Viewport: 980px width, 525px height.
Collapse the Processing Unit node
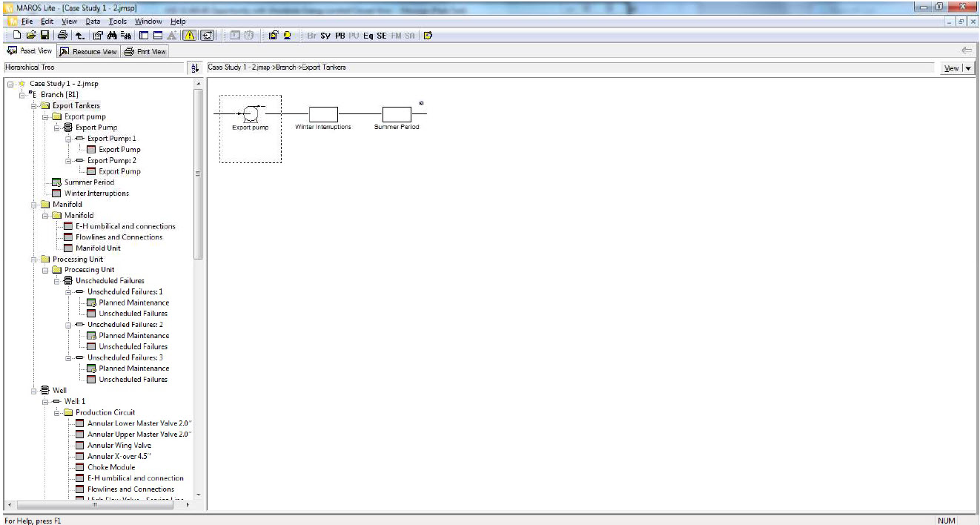(33, 259)
